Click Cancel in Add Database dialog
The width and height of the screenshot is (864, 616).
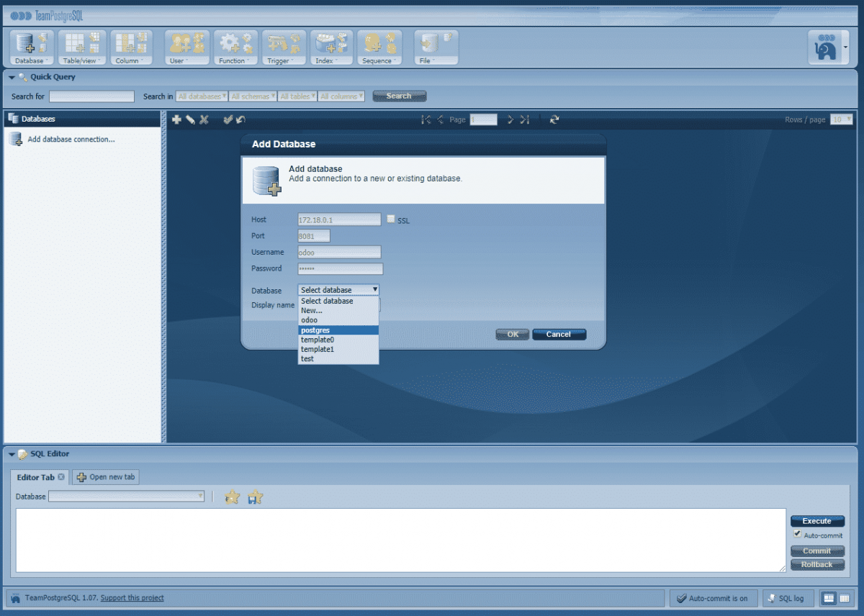(x=559, y=334)
